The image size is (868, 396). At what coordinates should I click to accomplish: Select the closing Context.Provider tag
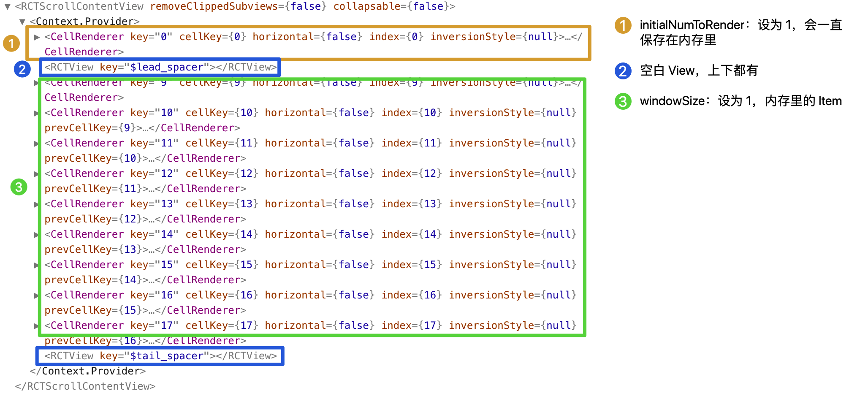[x=88, y=371]
